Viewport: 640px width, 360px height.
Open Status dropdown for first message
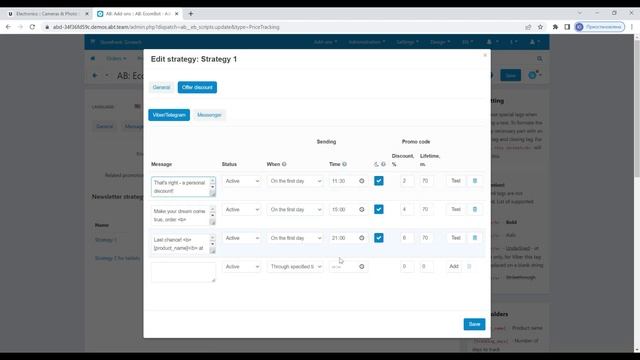click(242, 181)
